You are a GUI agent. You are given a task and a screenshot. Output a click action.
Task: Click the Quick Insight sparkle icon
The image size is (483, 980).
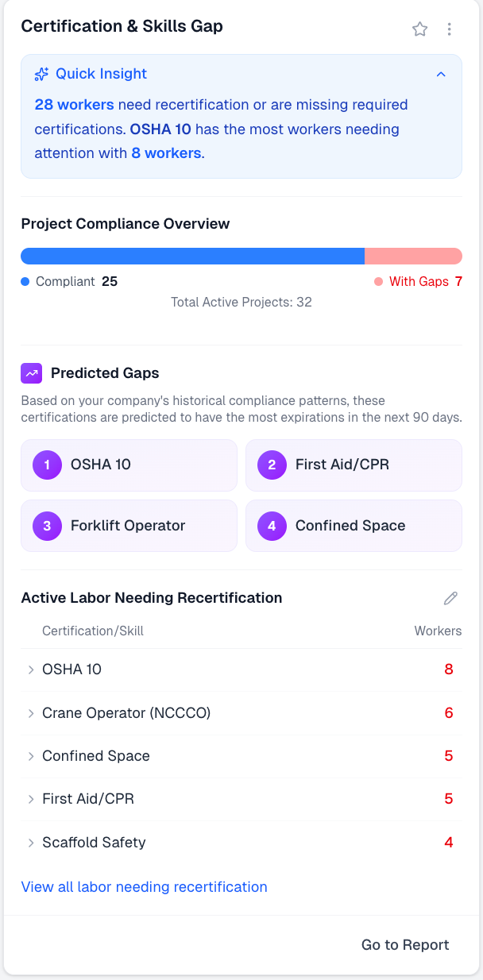(x=42, y=74)
